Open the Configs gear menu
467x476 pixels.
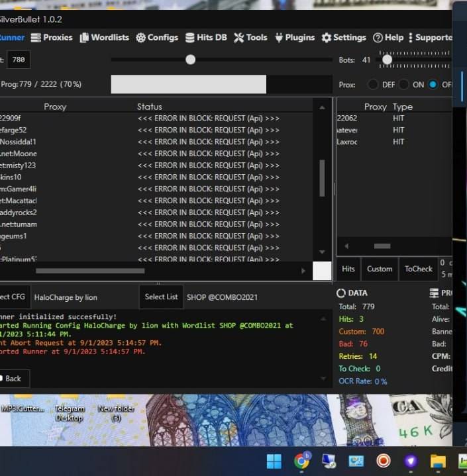pyautogui.click(x=157, y=38)
